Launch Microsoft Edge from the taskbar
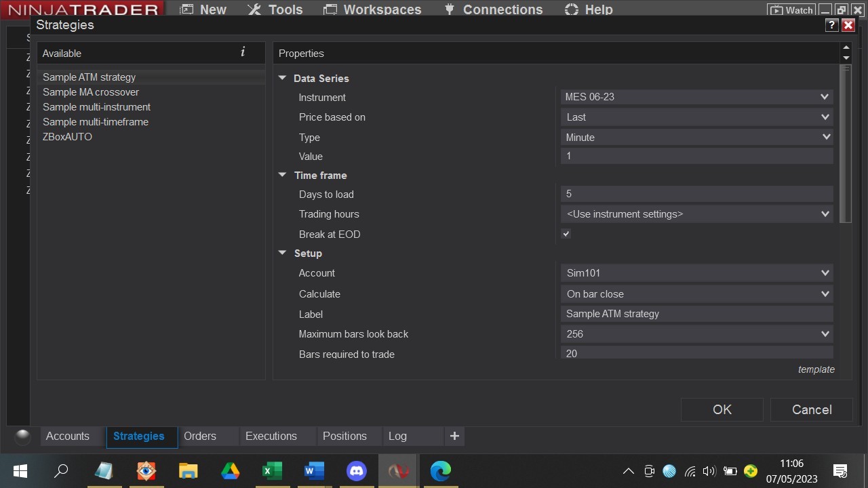This screenshot has width=868, height=488. tap(440, 471)
